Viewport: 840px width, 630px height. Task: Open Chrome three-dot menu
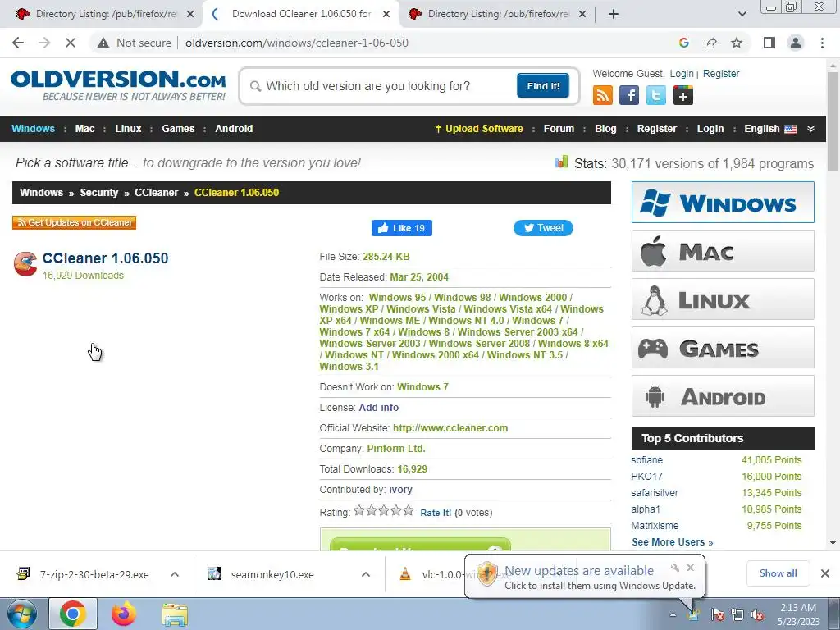(x=822, y=43)
